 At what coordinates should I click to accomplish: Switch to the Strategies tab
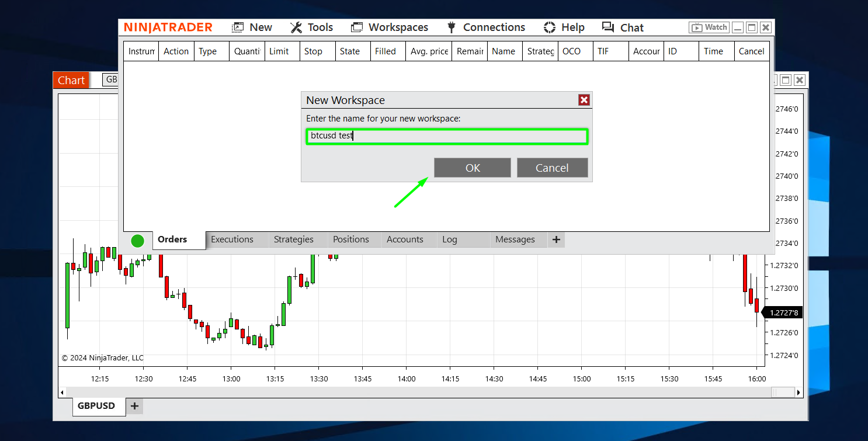click(x=293, y=239)
